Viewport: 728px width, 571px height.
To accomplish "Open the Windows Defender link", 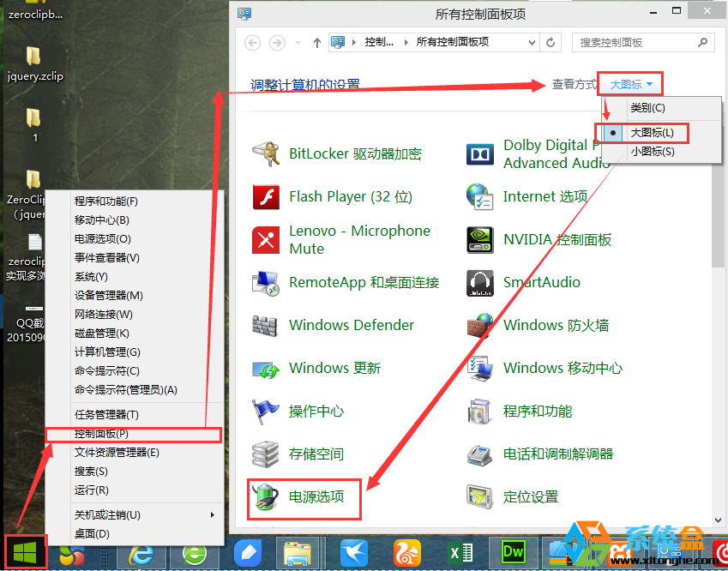I will pyautogui.click(x=352, y=326).
